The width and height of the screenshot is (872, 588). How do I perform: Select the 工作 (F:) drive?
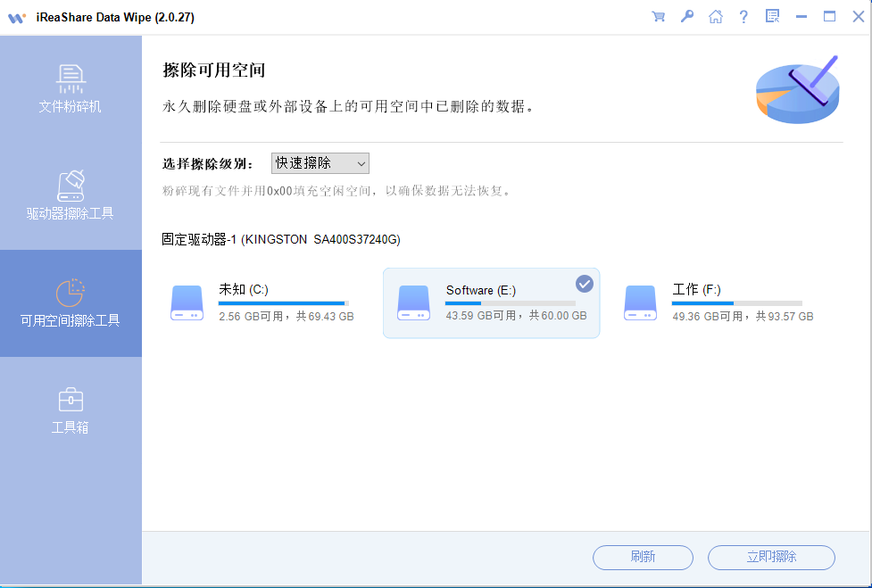(x=719, y=302)
